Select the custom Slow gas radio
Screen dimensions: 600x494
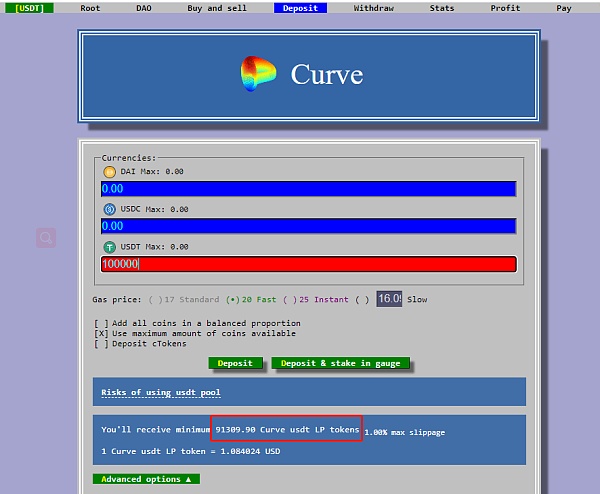(362, 300)
